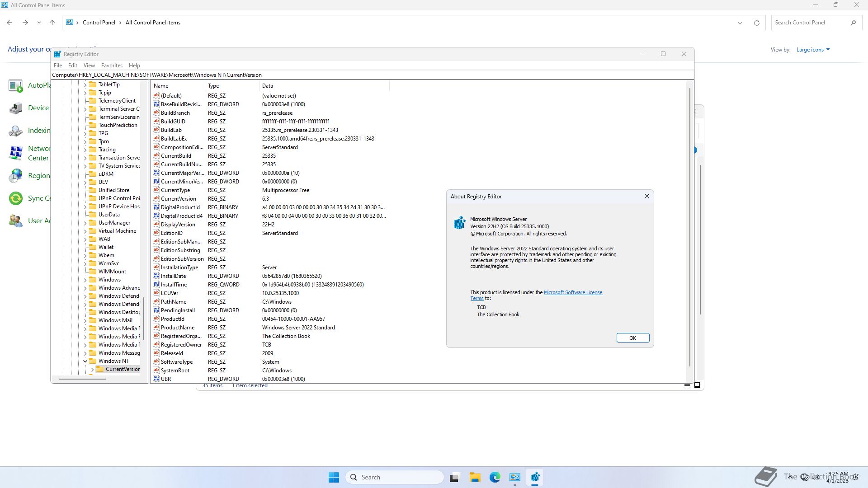Image resolution: width=868 pixels, height=488 pixels.
Task: Switch to Control Panel taskbar icon
Action: pyautogui.click(x=515, y=477)
